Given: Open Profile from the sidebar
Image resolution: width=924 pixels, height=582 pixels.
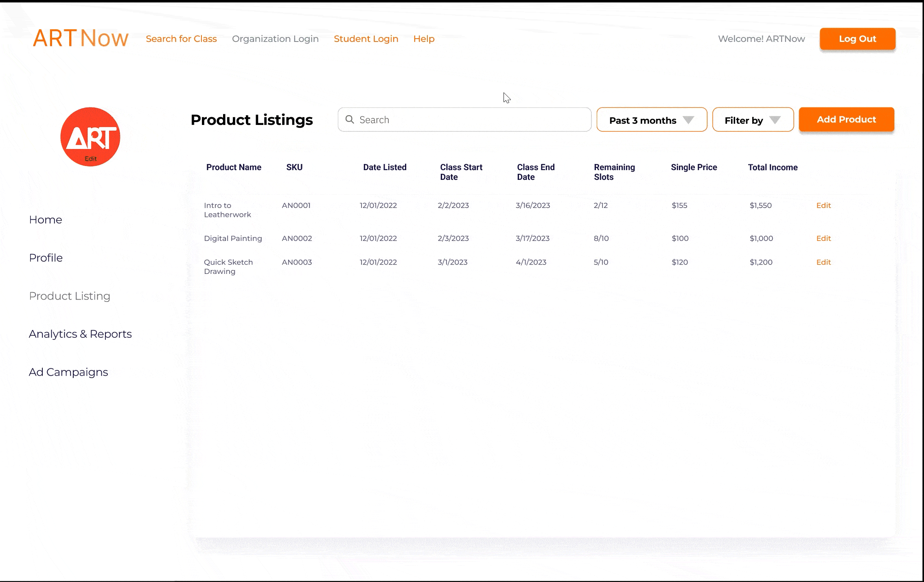Looking at the screenshot, I should [x=46, y=258].
